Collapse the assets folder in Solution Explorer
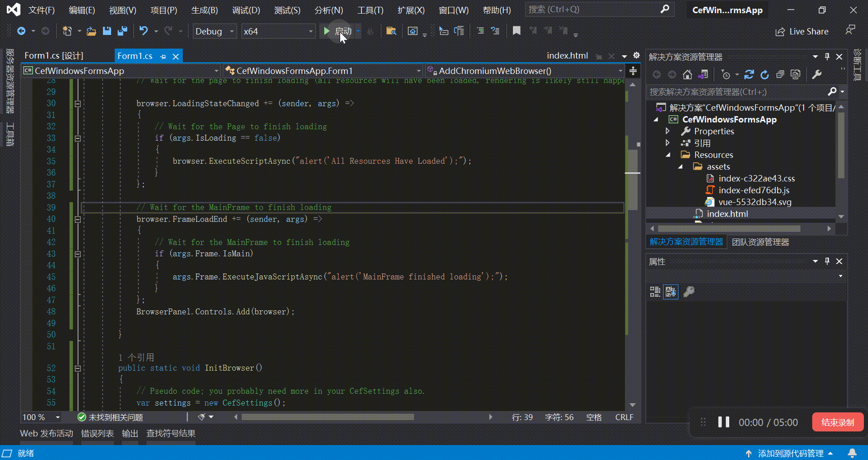The width and height of the screenshot is (868, 460). tap(680, 166)
